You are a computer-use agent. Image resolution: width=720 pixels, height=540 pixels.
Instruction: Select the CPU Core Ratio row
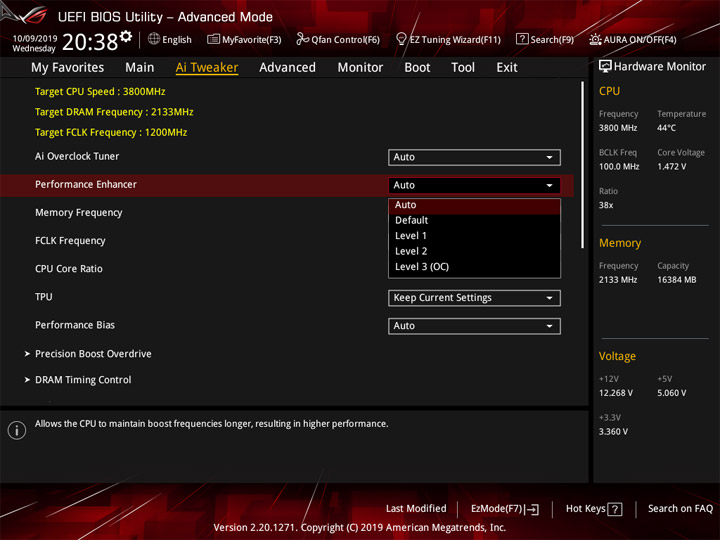69,269
